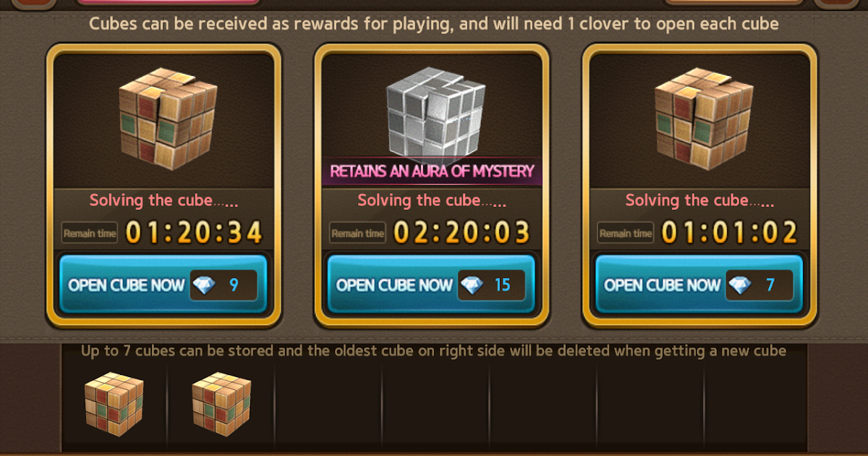Click the 01:01:02 remaining time counter
Image resolution: width=868 pixels, height=456 pixels.
[x=730, y=233]
